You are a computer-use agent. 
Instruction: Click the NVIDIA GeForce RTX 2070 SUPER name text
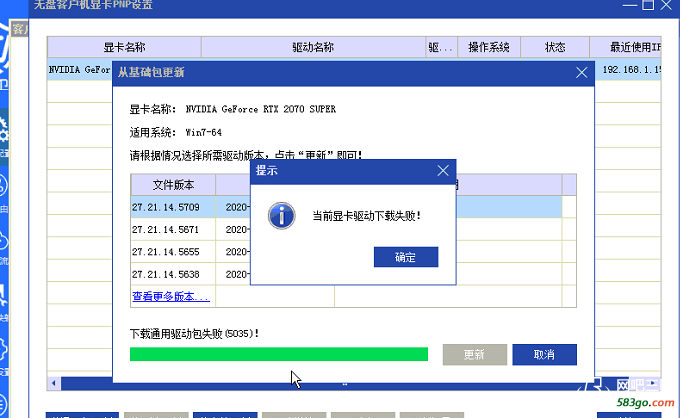point(261,109)
